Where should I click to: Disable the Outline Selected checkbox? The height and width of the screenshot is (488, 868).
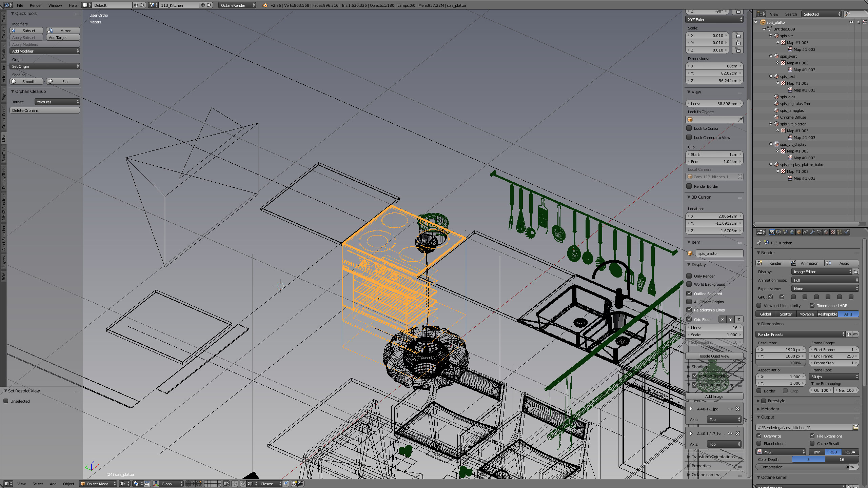pos(689,293)
